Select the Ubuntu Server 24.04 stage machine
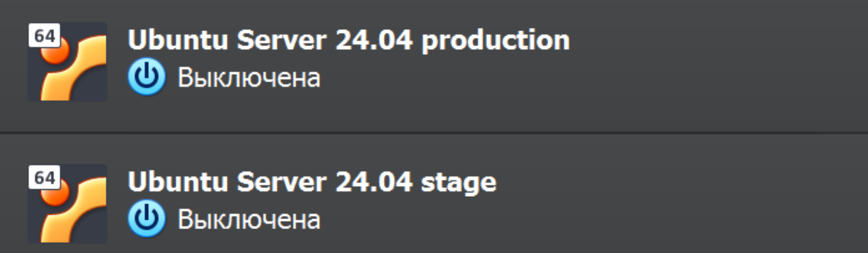 [x=434, y=194]
